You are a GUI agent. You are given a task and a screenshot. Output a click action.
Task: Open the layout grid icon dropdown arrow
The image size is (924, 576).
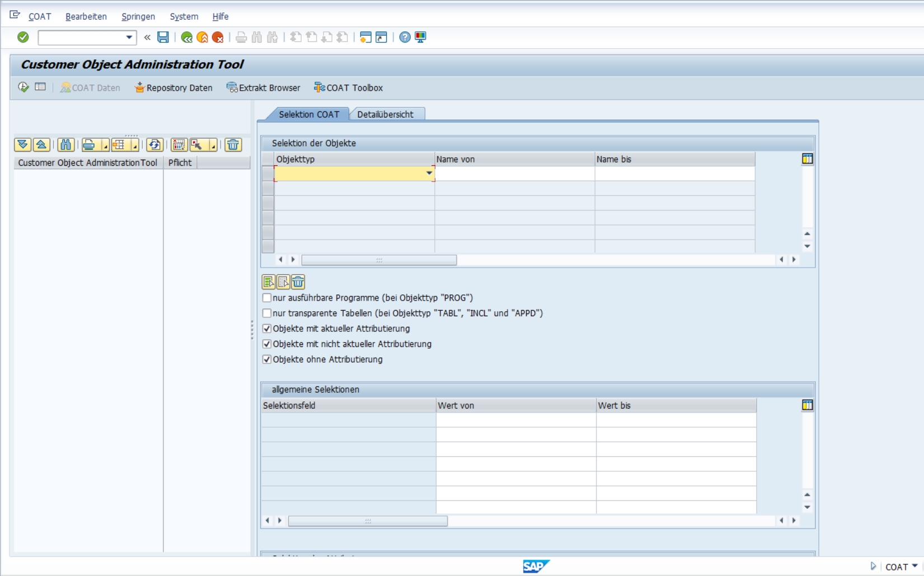click(x=135, y=146)
